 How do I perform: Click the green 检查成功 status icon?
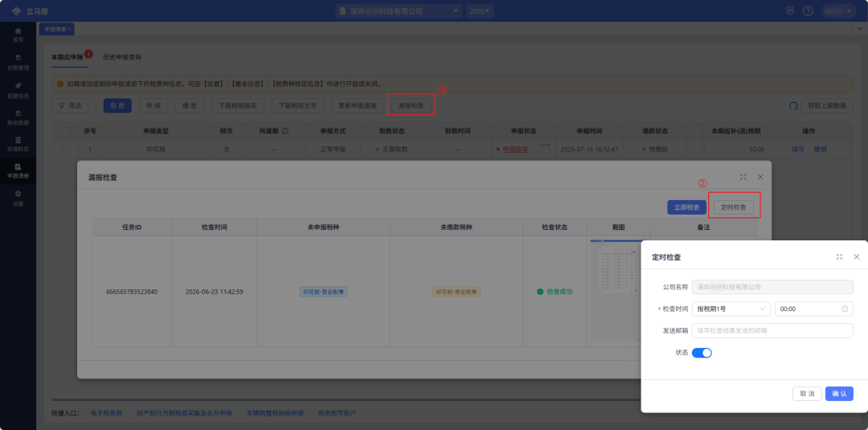(x=540, y=291)
